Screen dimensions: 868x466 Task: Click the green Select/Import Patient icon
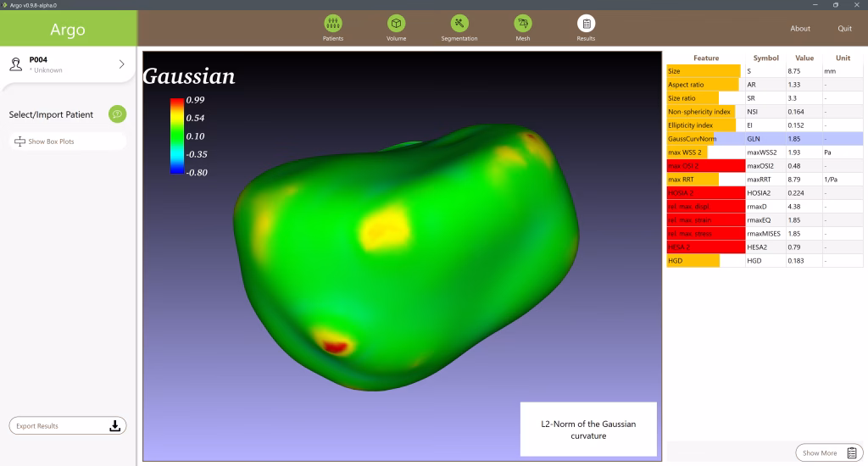[x=118, y=114]
